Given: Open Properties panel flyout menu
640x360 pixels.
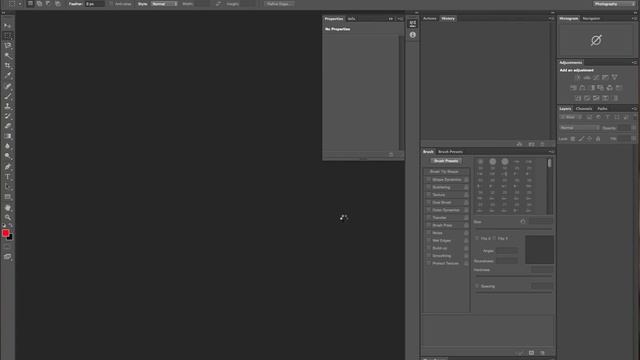Looking at the screenshot, I should [x=400, y=19].
